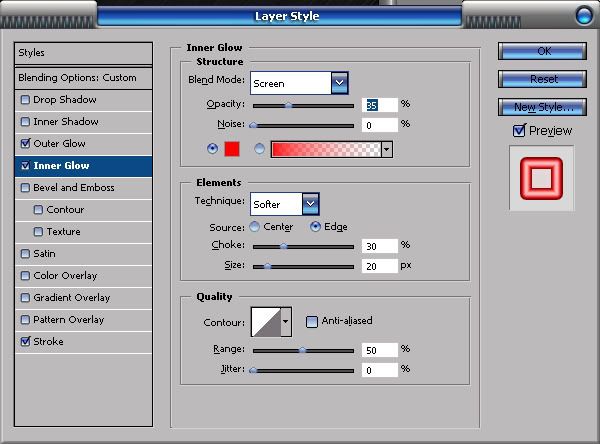Click the New Style... button
The width and height of the screenshot is (600, 444).
(542, 107)
